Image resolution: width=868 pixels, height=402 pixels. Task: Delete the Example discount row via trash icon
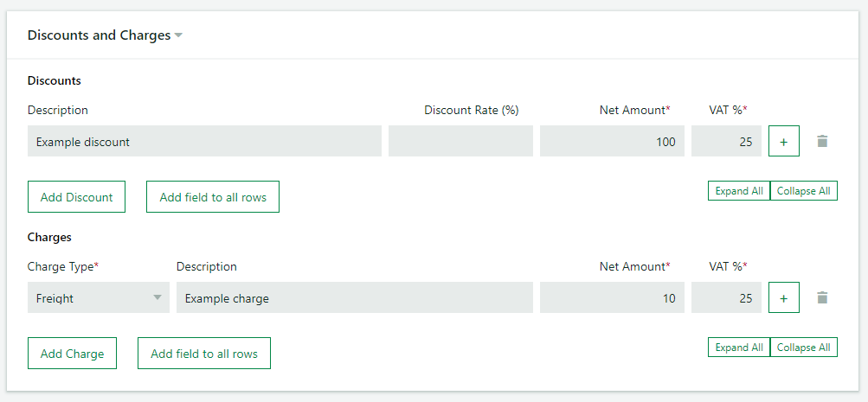tap(822, 142)
